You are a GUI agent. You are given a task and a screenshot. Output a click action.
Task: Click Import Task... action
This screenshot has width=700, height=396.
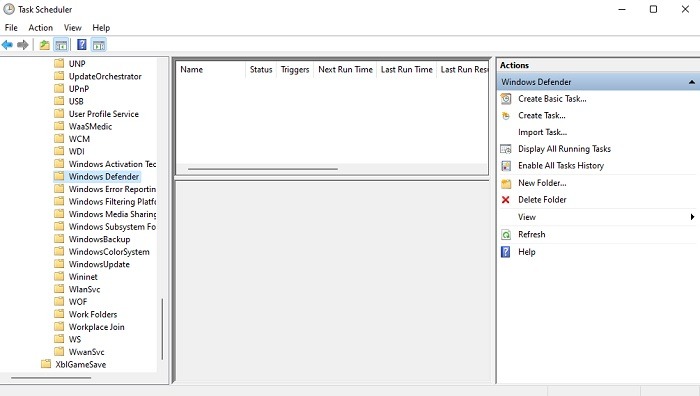(x=542, y=132)
